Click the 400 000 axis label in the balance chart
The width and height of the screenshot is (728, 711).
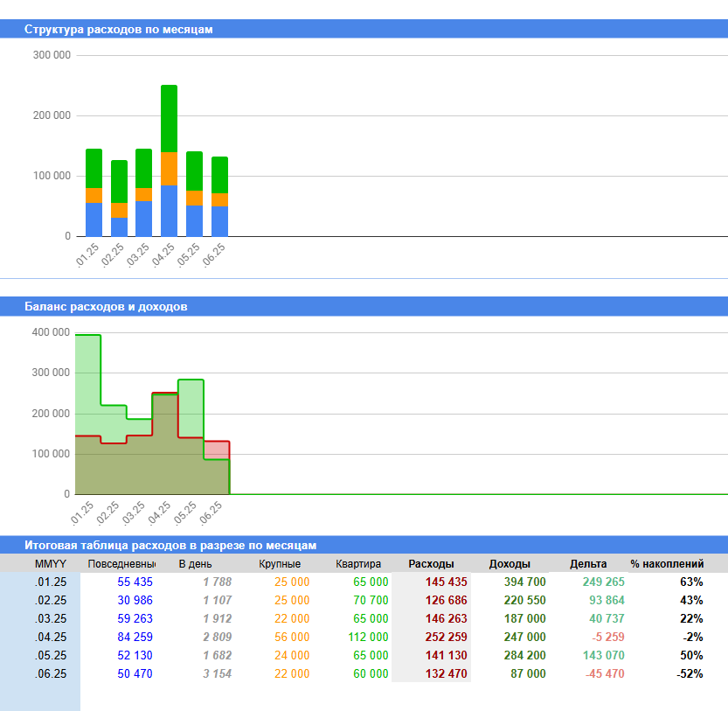point(51,332)
